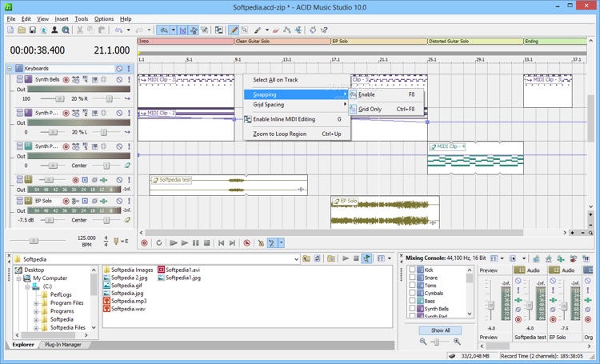Check the Kick checkbox in mixer list
The height and width of the screenshot is (364, 600).
tap(413, 270)
